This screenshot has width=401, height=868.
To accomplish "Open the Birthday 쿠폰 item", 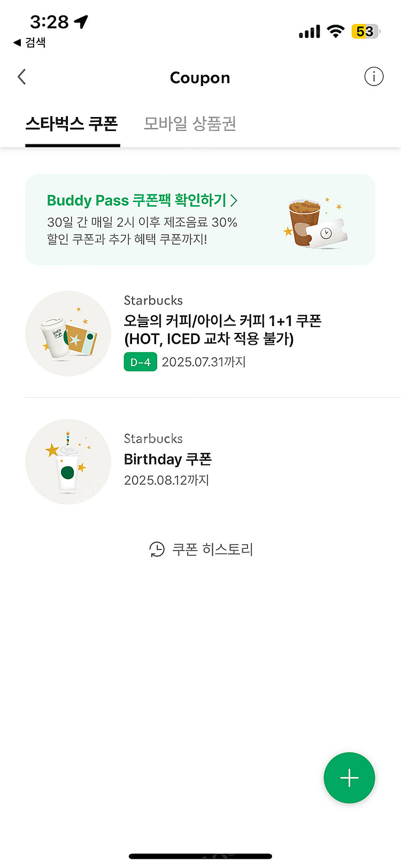I will point(168,459).
